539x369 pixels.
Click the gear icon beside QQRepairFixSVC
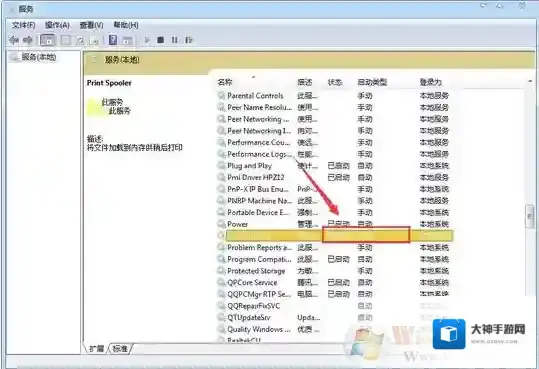221,306
